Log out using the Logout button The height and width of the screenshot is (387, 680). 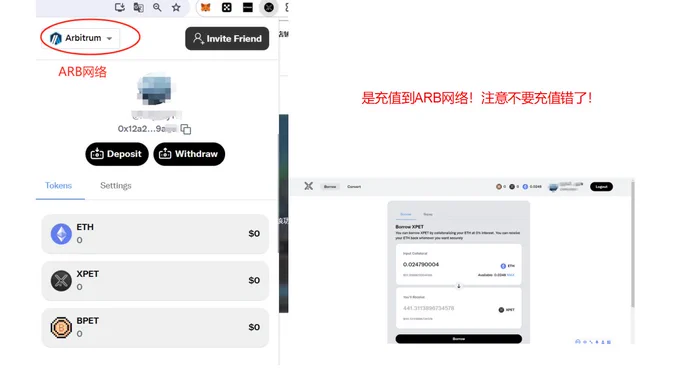coord(601,187)
